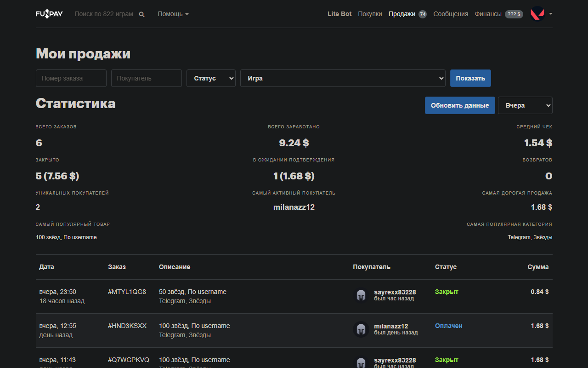Focus the Покупатель input field

(x=147, y=78)
